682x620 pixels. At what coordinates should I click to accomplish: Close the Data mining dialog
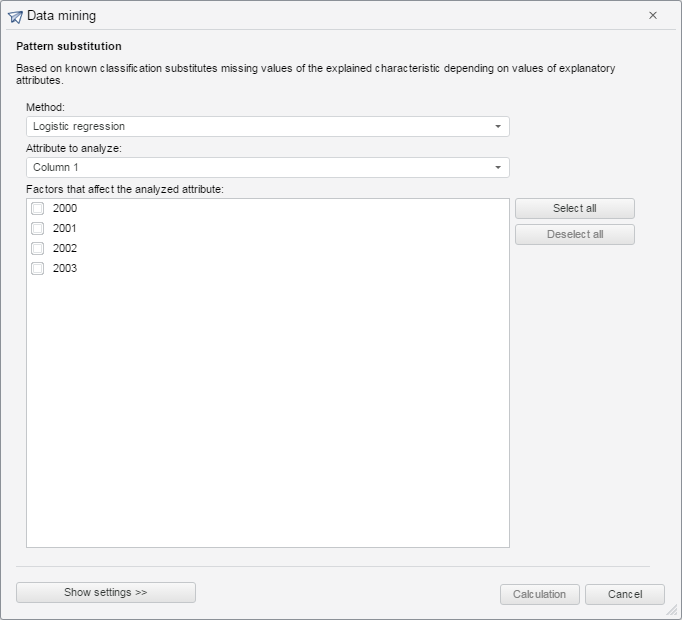click(653, 16)
